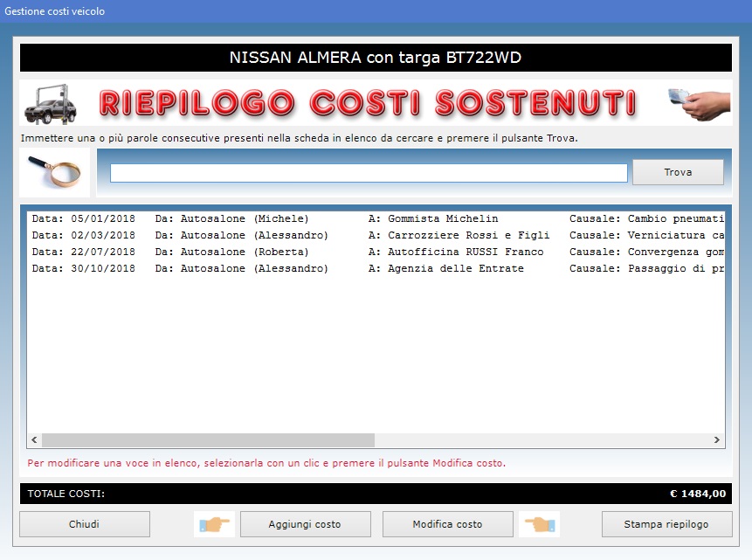
Task: Click the left-pointing hand icon beside Modifica costo
Action: tap(539, 524)
